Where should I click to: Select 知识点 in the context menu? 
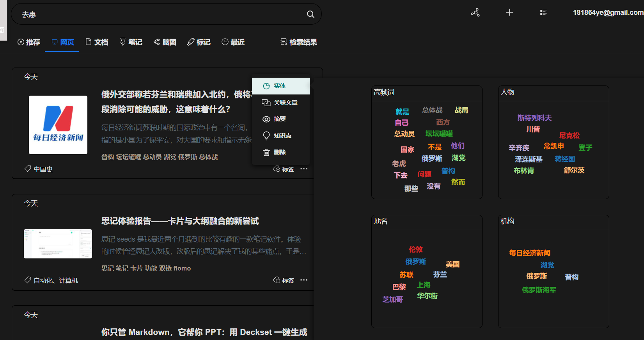click(x=281, y=135)
